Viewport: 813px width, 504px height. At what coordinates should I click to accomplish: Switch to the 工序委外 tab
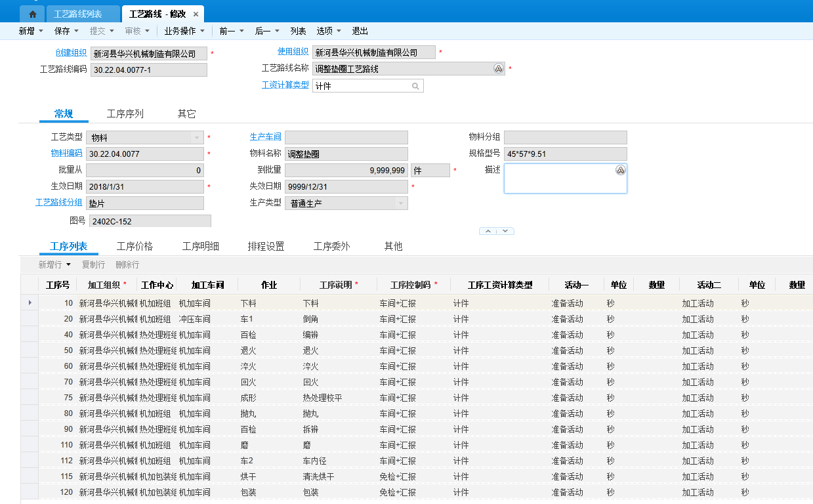click(332, 246)
